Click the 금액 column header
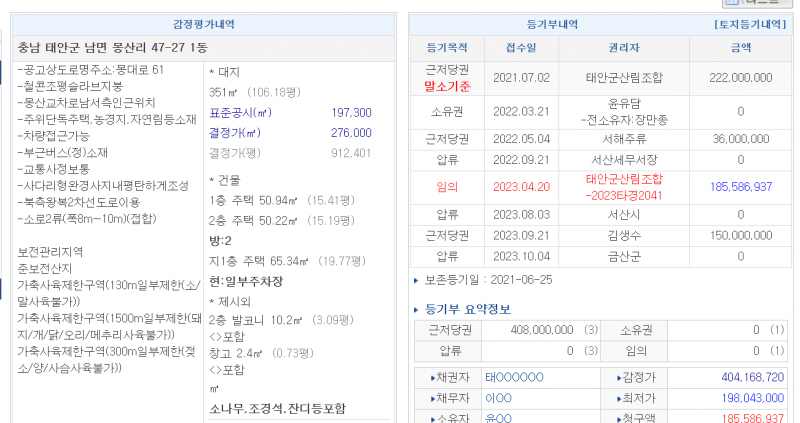Image resolution: width=800 pixels, height=423 pixels. coord(740,47)
